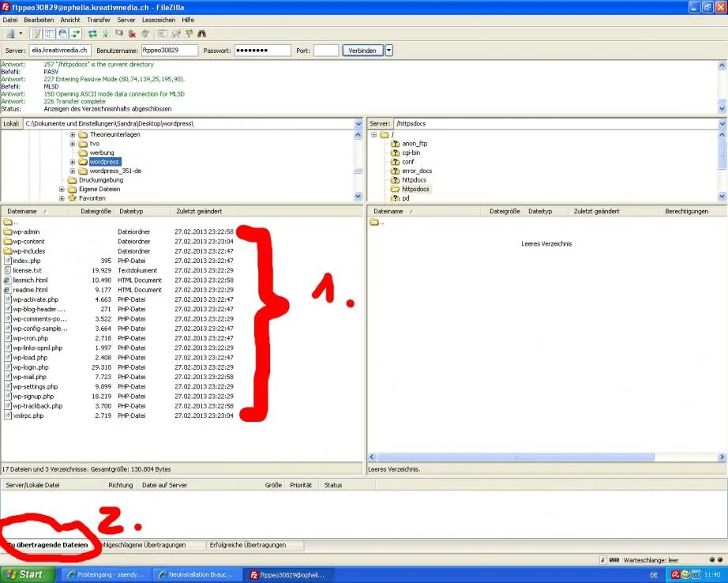
Task: Reconnect to last server icon
Action: click(x=145, y=33)
